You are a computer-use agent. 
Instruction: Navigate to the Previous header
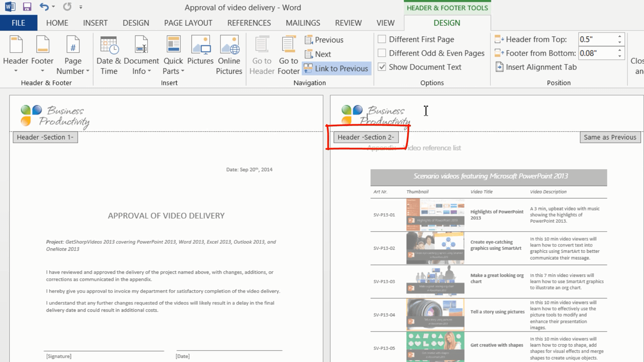click(x=324, y=39)
